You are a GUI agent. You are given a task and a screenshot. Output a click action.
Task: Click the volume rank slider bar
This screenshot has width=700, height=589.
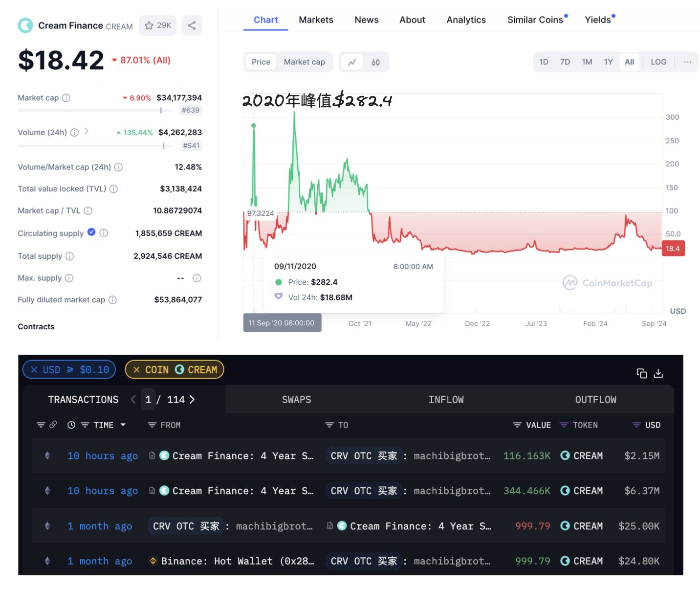click(94, 146)
